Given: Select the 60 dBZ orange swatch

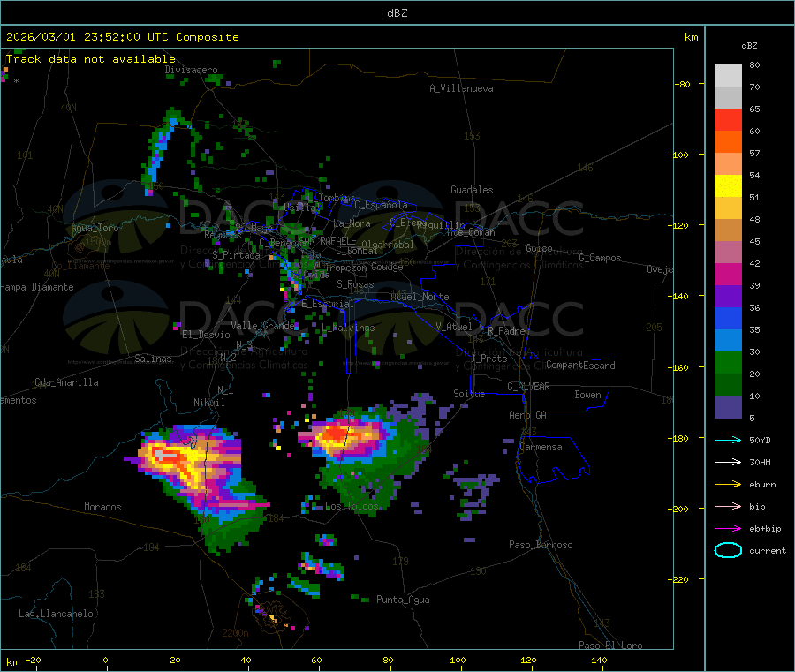Looking at the screenshot, I should (x=728, y=142).
